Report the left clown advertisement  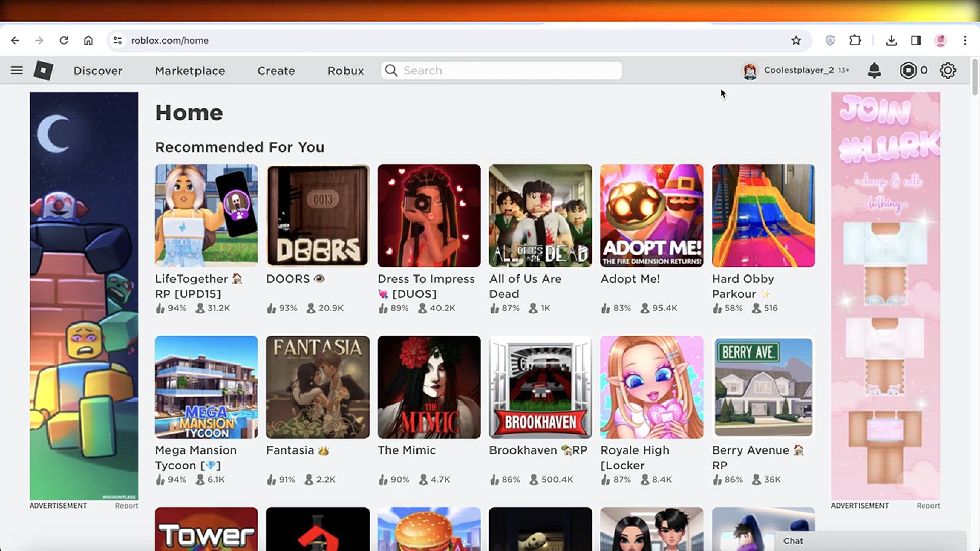(127, 506)
